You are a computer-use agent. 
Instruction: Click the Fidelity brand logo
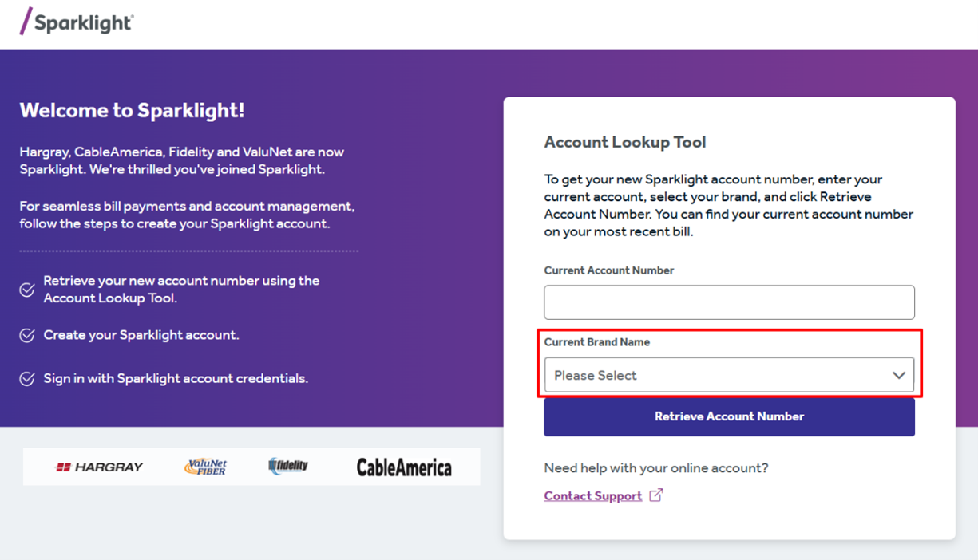288,466
